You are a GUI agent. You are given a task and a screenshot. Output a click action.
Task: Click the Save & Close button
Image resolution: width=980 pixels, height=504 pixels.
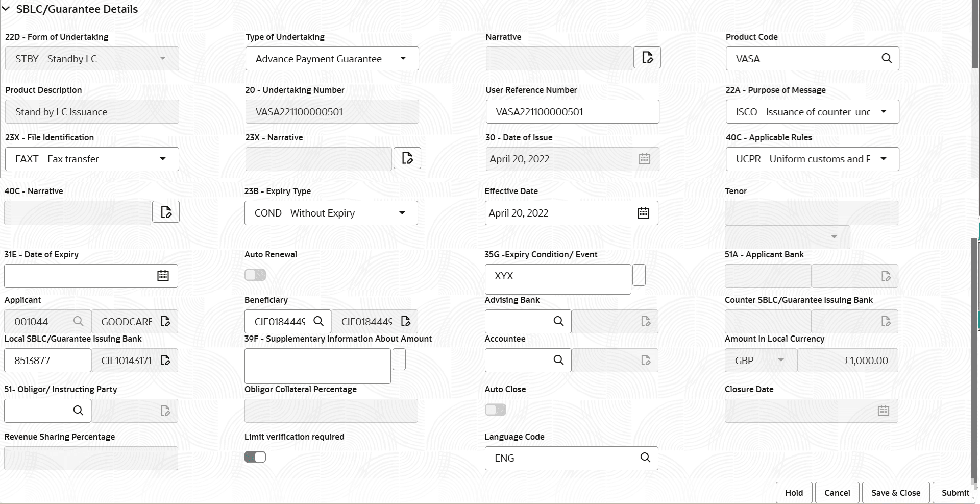pos(895,492)
